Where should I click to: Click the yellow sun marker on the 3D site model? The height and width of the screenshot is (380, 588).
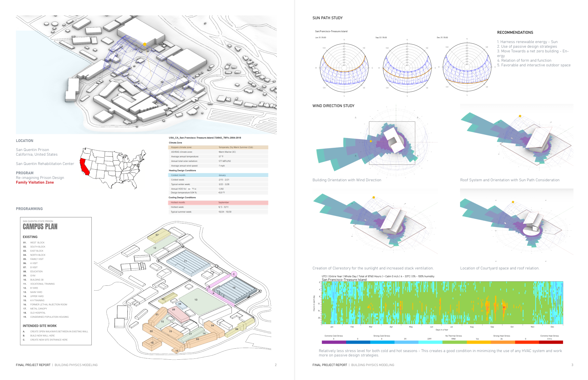pyautogui.click(x=145, y=44)
